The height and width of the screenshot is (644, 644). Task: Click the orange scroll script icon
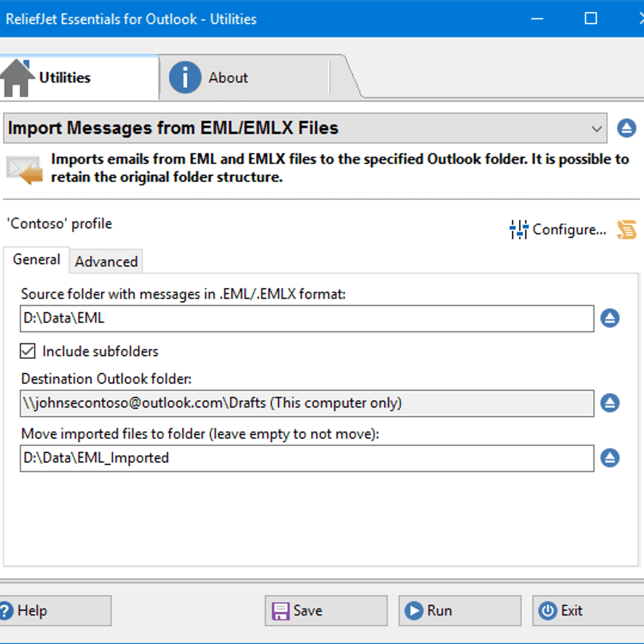(x=627, y=229)
